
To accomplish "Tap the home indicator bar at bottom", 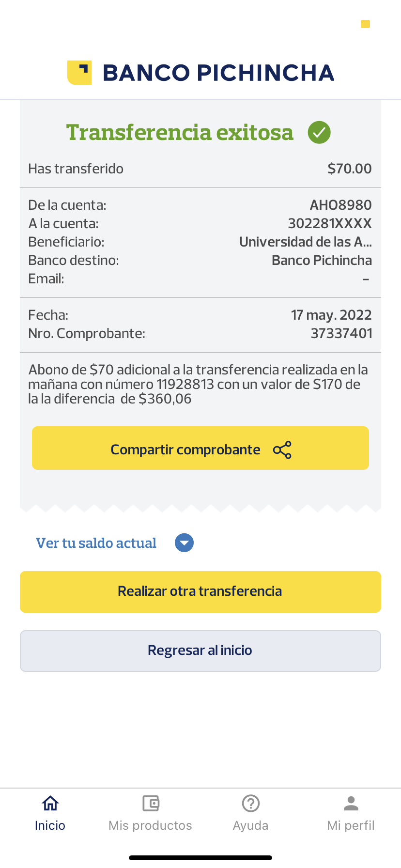I will (x=200, y=858).
